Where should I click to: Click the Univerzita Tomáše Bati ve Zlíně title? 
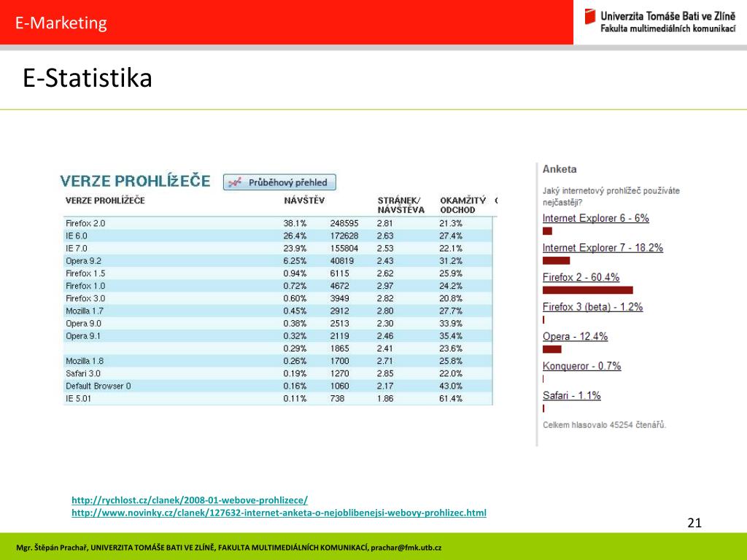(x=668, y=16)
